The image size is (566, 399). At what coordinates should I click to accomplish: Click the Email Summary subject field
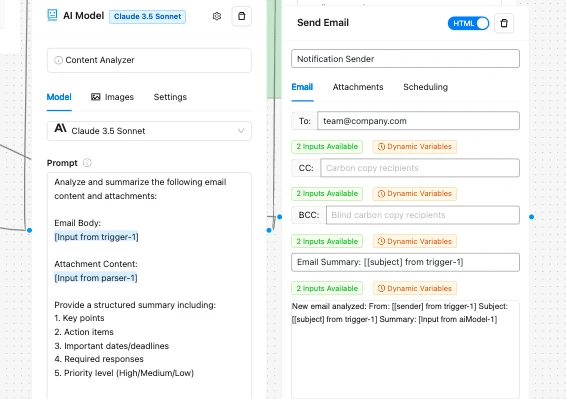405,262
